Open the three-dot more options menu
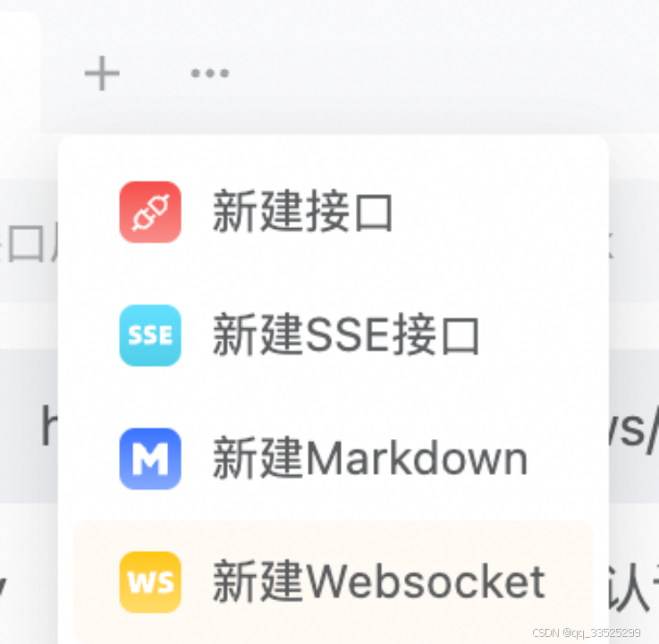 (x=210, y=73)
